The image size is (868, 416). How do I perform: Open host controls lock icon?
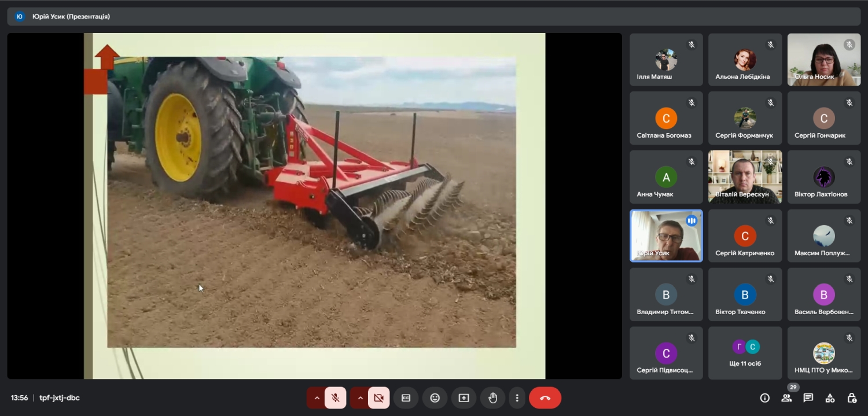852,398
